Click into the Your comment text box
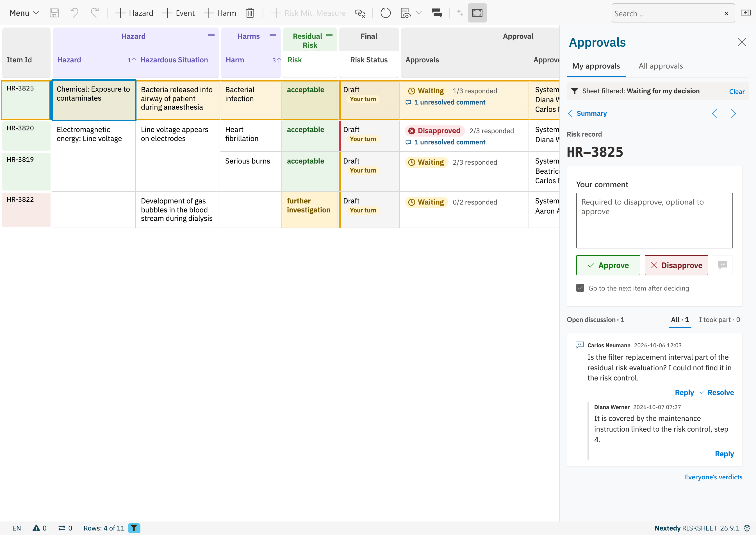Image resolution: width=756 pixels, height=535 pixels. [654, 220]
